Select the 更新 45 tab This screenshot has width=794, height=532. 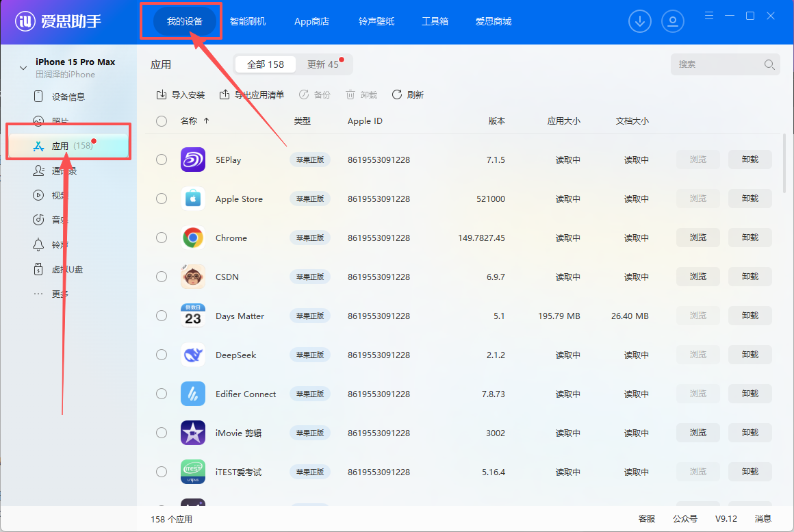point(323,64)
